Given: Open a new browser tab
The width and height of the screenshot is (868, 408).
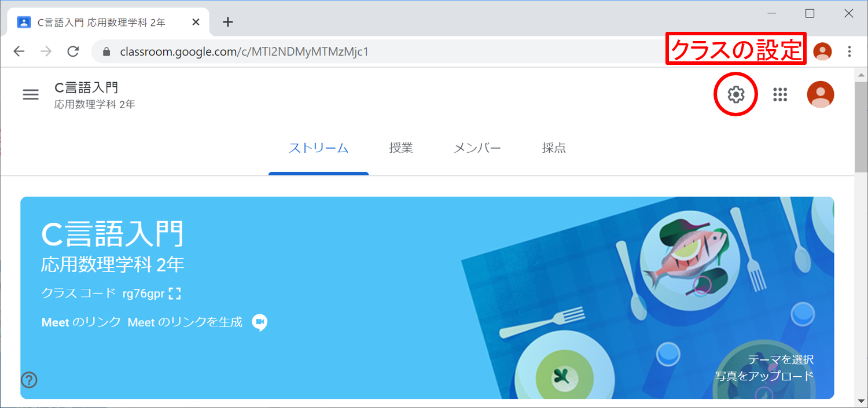Looking at the screenshot, I should tap(228, 22).
